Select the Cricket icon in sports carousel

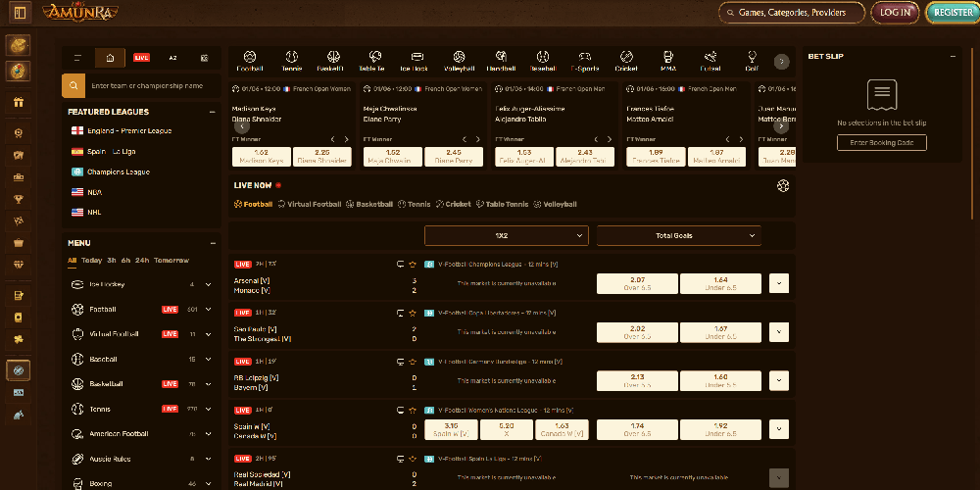click(626, 61)
